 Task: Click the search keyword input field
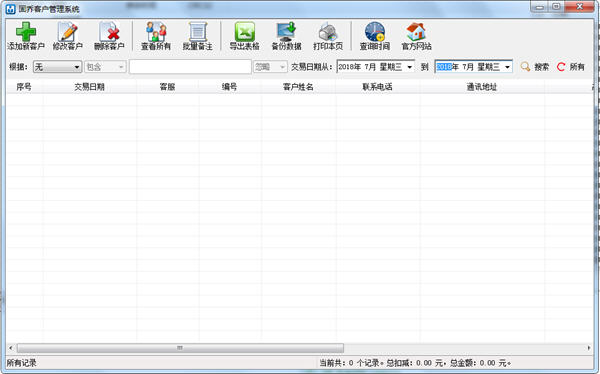pyautogui.click(x=190, y=67)
